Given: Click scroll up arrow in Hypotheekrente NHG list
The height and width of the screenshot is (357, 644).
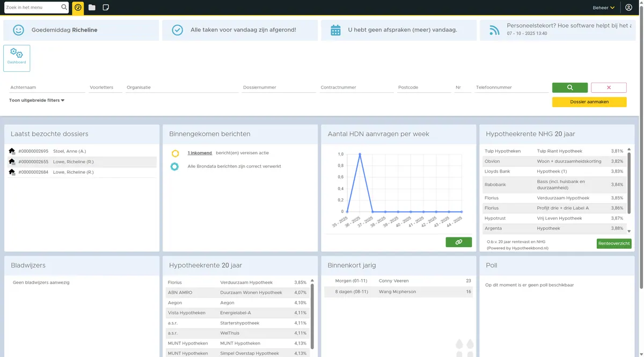Looking at the screenshot, I should click(x=628, y=150).
